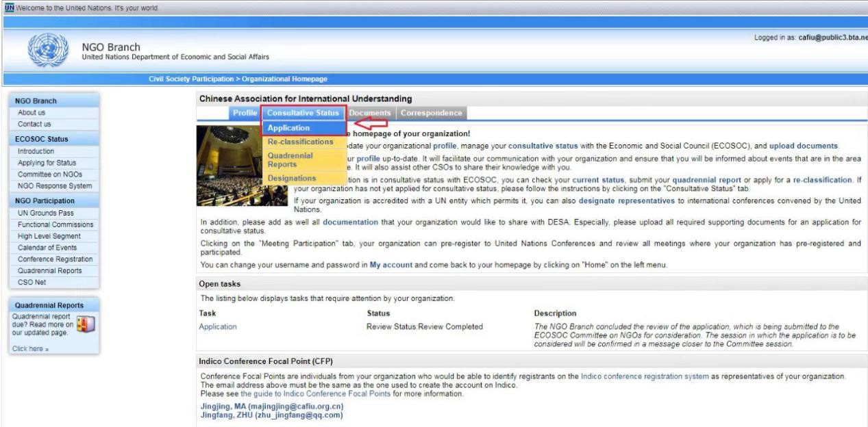Open NGO Response System link
Screen dimensions: 868x427
coord(55,186)
